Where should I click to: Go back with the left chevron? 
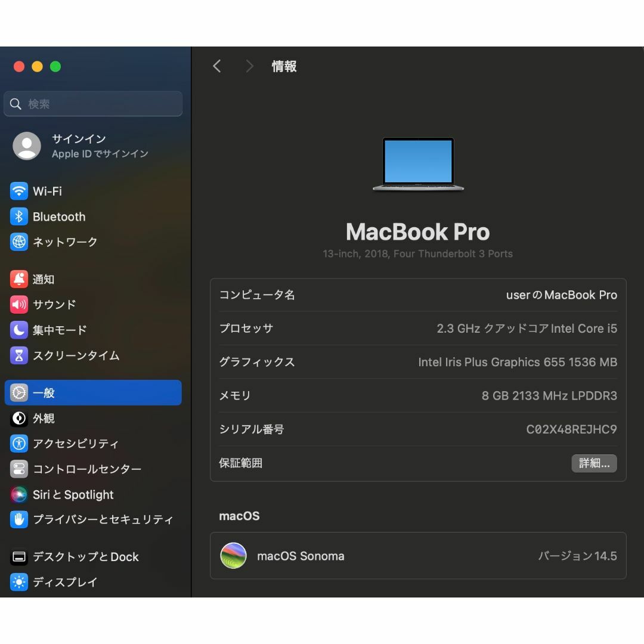(217, 66)
